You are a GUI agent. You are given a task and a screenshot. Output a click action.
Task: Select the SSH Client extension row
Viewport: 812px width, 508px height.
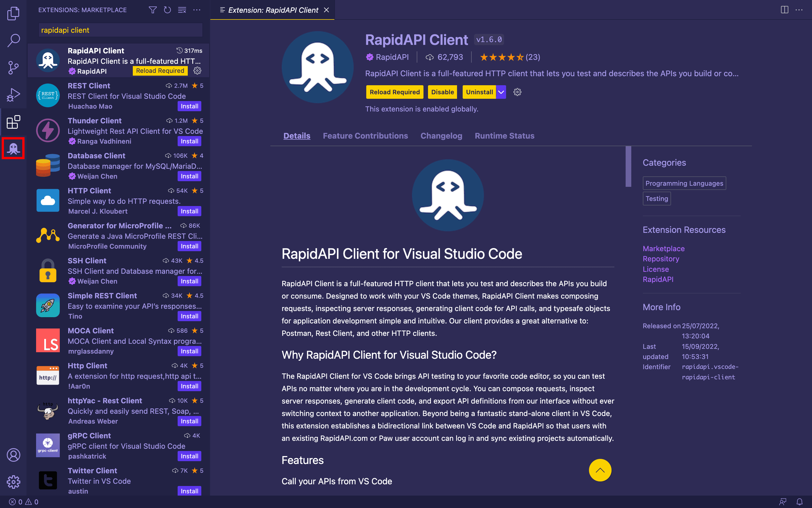tap(118, 271)
